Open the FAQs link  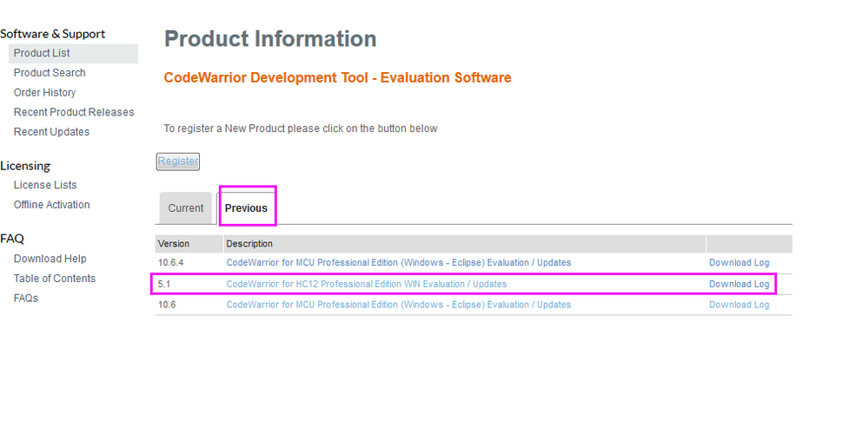coord(26,299)
